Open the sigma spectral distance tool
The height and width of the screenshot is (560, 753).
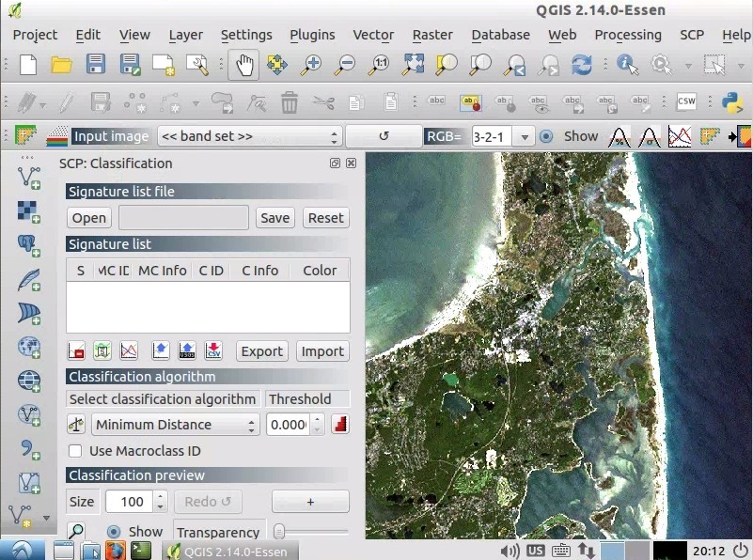(650, 135)
